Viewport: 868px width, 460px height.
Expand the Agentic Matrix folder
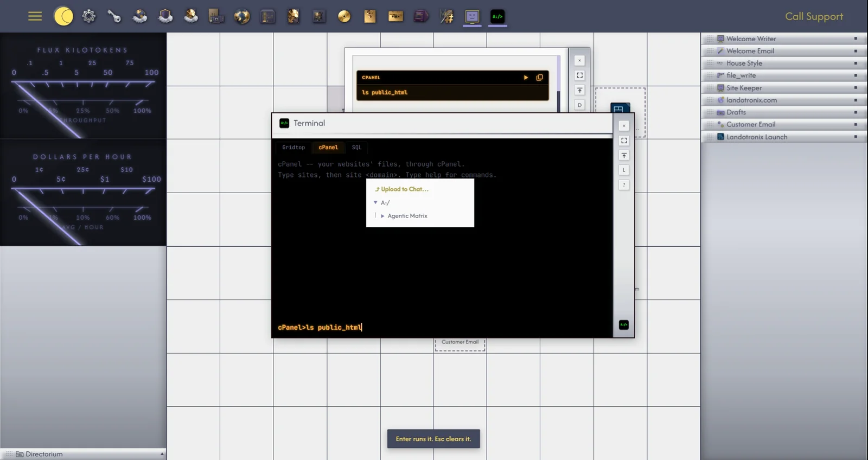click(382, 216)
